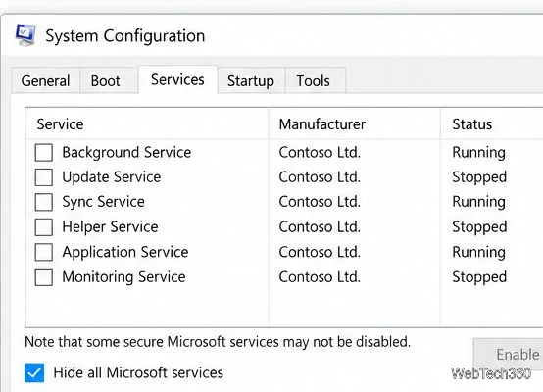Click Running status of Application Service
The image size is (543, 392).
coord(478,253)
